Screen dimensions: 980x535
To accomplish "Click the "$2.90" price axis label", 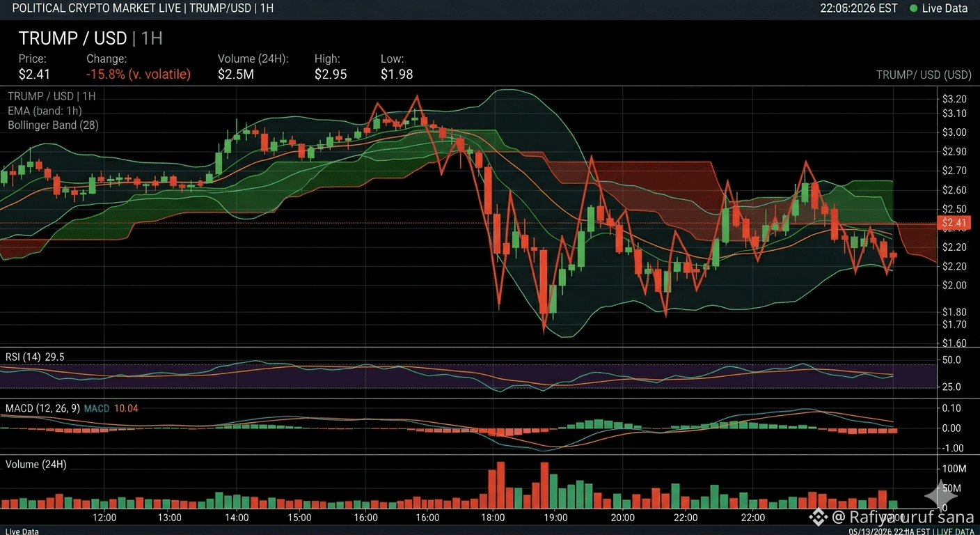I will pyautogui.click(x=955, y=152).
